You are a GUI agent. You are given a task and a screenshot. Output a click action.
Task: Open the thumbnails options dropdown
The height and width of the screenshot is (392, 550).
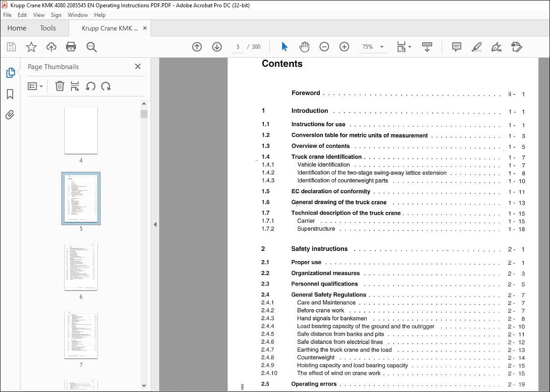(35, 86)
